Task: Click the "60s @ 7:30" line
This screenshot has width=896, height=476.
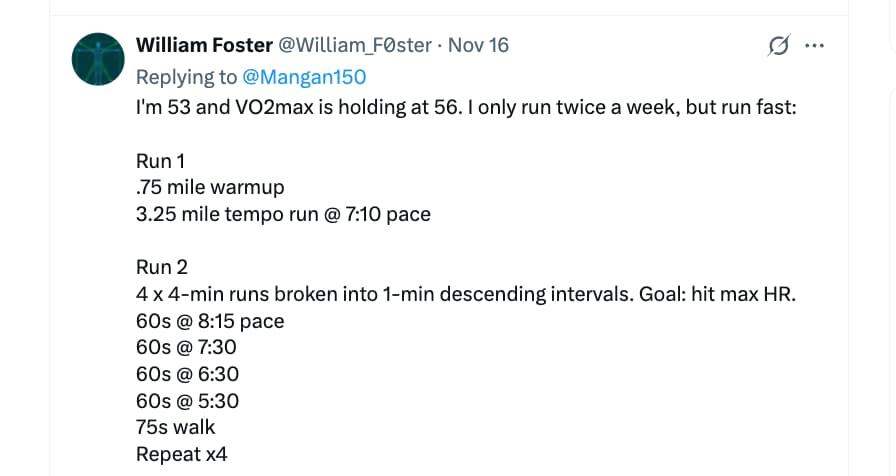Action: coord(187,348)
